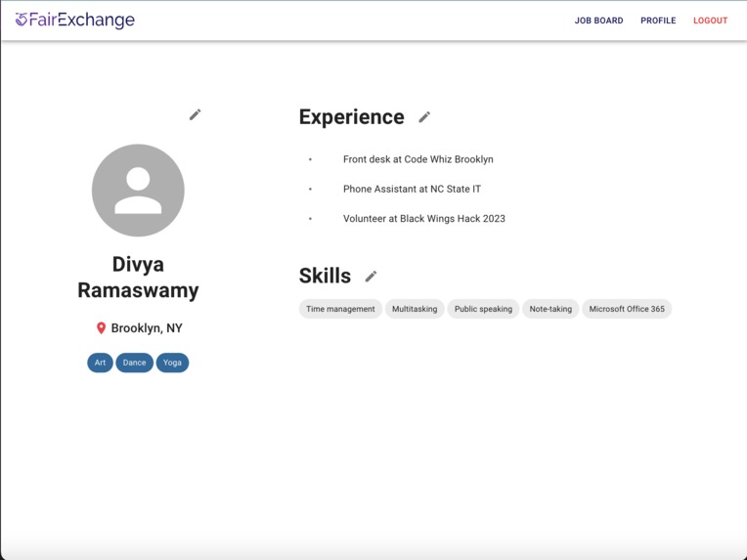Viewport: 747px width, 560px height.
Task: Click the FairExchange logo
Action: pos(75,20)
